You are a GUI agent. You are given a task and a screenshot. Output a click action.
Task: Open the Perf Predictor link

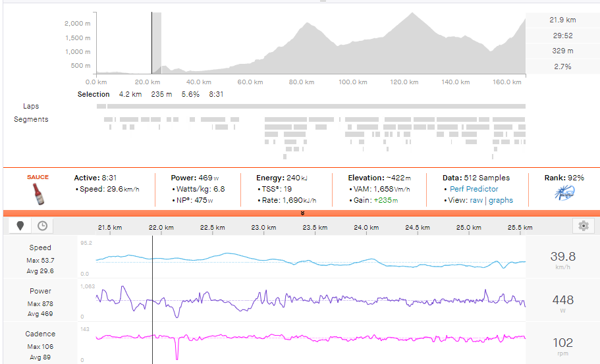pyautogui.click(x=474, y=189)
